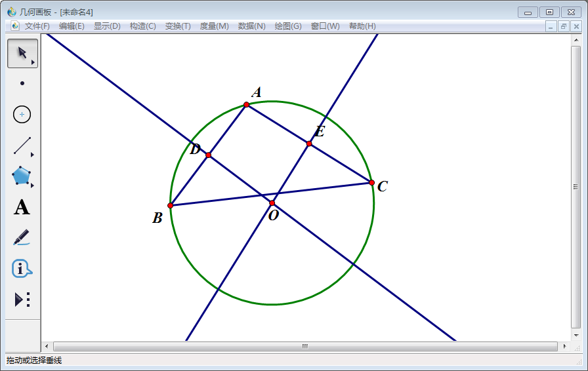Close the 几何画板 application window

tap(571, 12)
